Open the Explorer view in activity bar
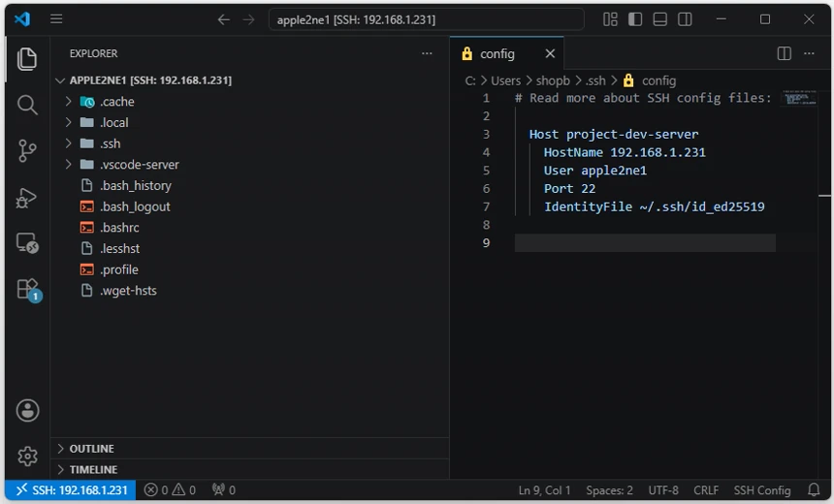This screenshot has width=834, height=504. (x=27, y=58)
